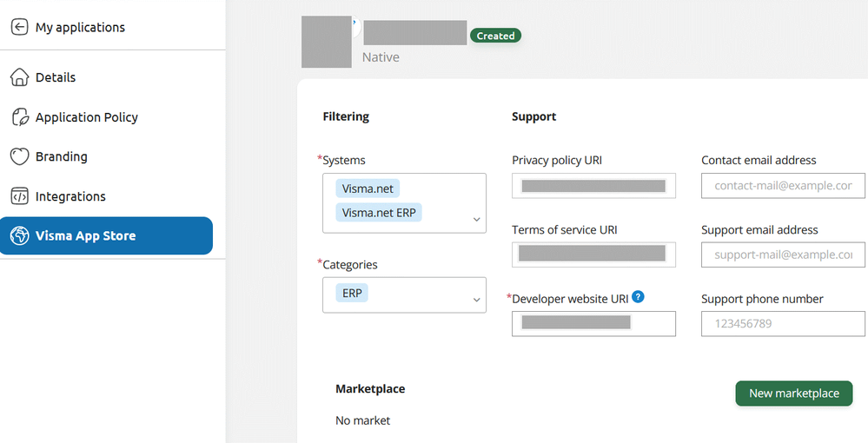Viewport: 868px width, 443px height.
Task: Click the "Native" application type label
Action: [x=381, y=57]
